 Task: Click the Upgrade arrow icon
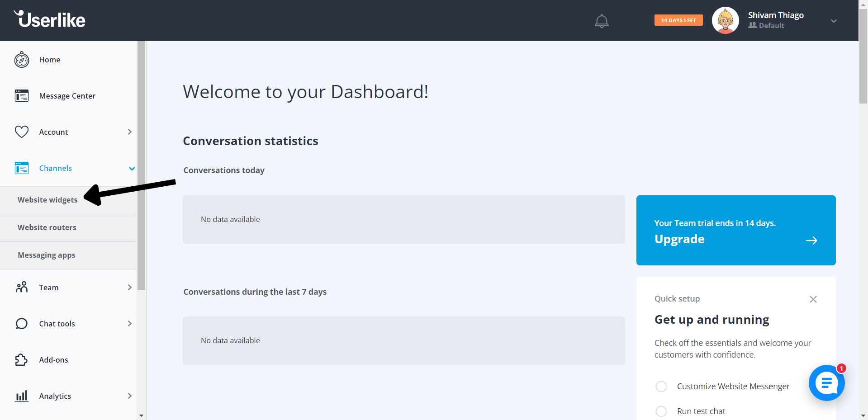[811, 241]
